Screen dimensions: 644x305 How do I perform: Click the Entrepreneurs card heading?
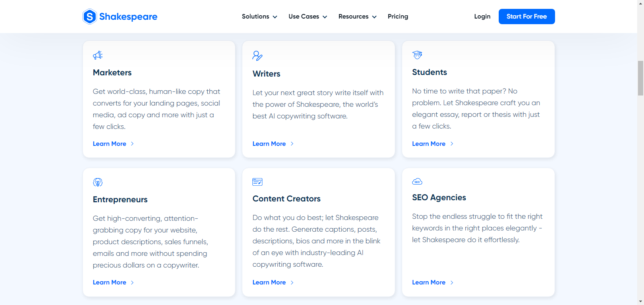point(120,199)
